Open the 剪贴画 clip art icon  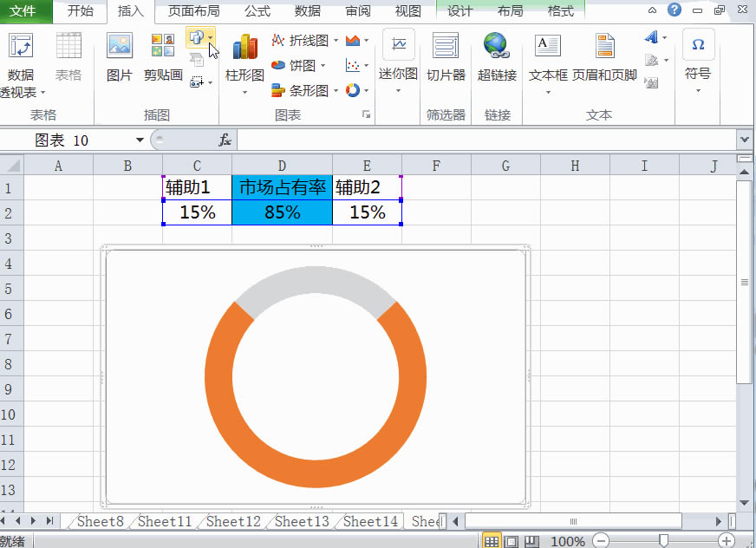[163, 45]
